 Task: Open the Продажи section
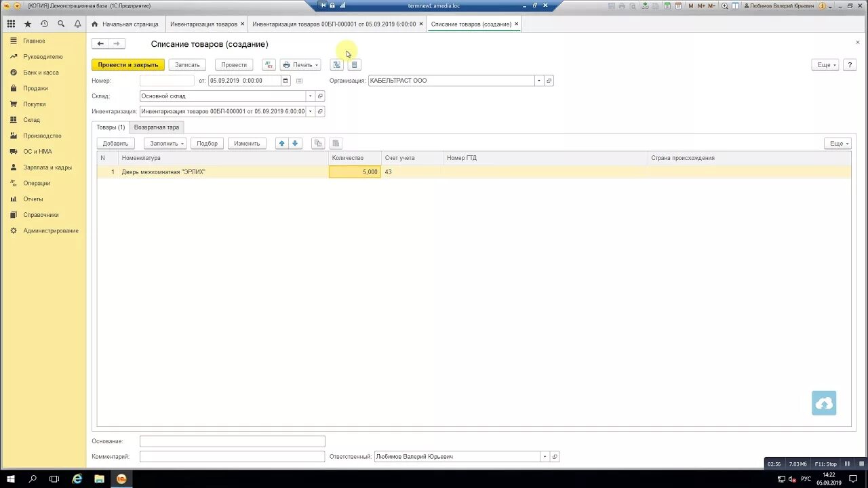click(x=35, y=88)
